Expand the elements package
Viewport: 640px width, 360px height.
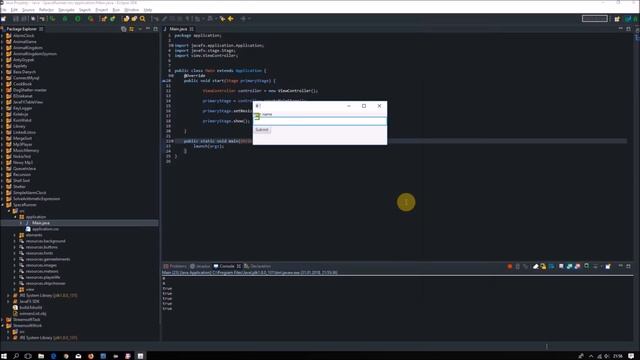pos(15,235)
